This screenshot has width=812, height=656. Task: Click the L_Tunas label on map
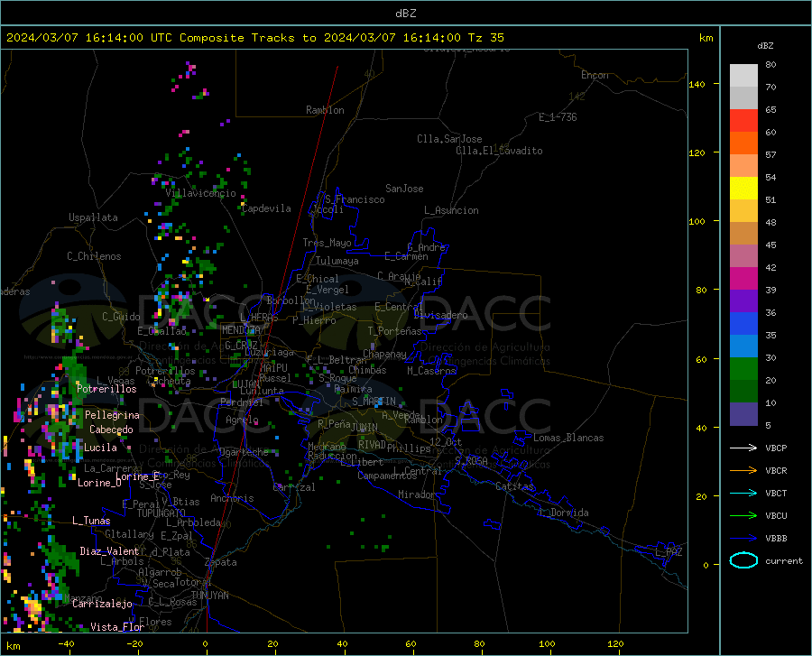pyautogui.click(x=91, y=521)
